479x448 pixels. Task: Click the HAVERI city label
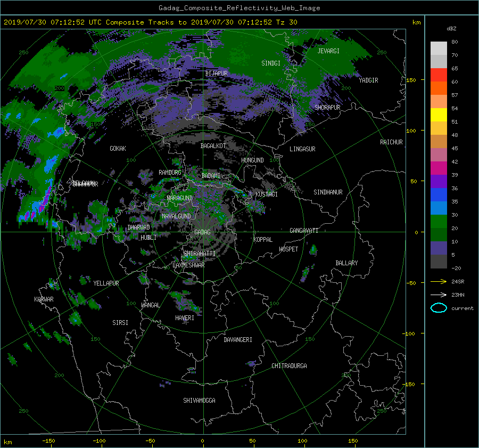(185, 318)
